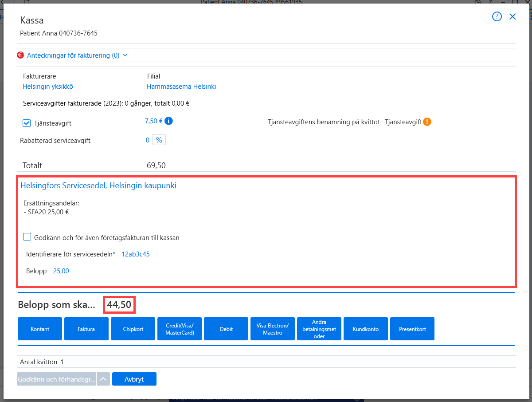Choose Presentkort payment method
532x402 pixels.
click(x=412, y=329)
